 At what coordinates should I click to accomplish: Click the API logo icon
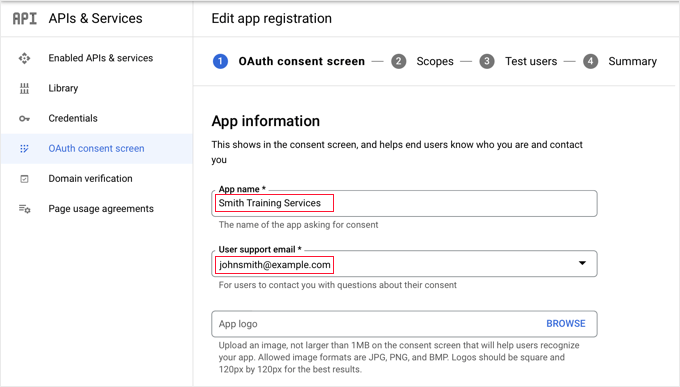coord(25,19)
